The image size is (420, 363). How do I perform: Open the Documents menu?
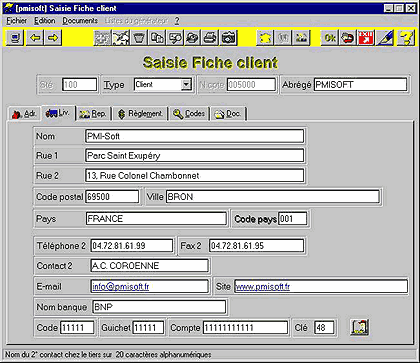[80, 21]
